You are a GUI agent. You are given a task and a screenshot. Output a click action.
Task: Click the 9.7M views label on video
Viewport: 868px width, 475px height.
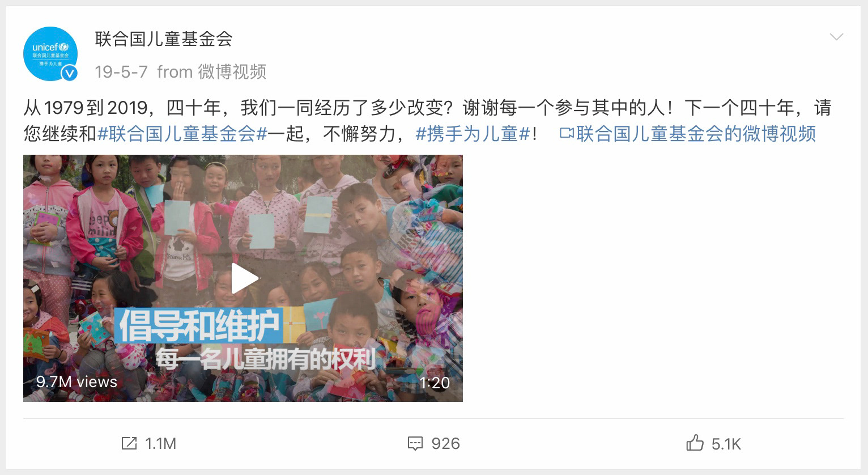point(76,381)
